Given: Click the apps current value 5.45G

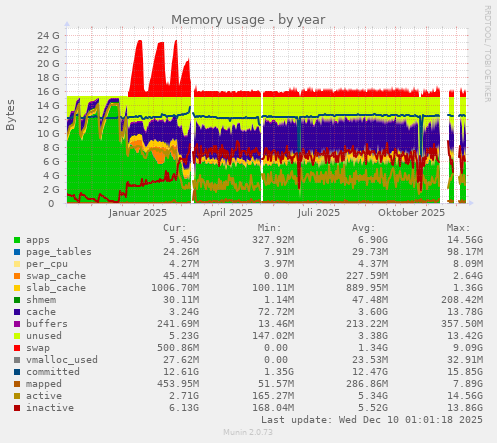Looking at the screenshot, I should [x=184, y=240].
